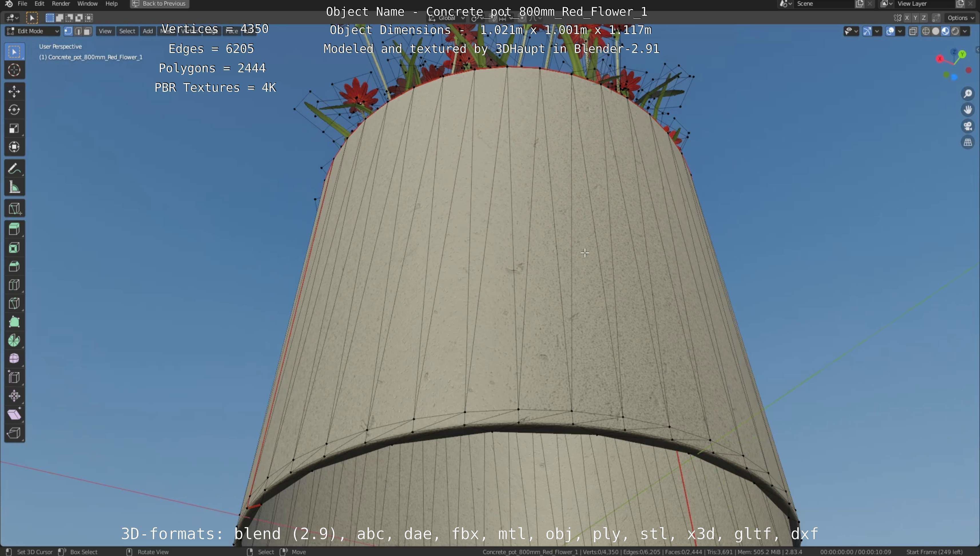Image resolution: width=980 pixels, height=556 pixels.
Task: Click the Blender logo icon
Action: point(8,4)
